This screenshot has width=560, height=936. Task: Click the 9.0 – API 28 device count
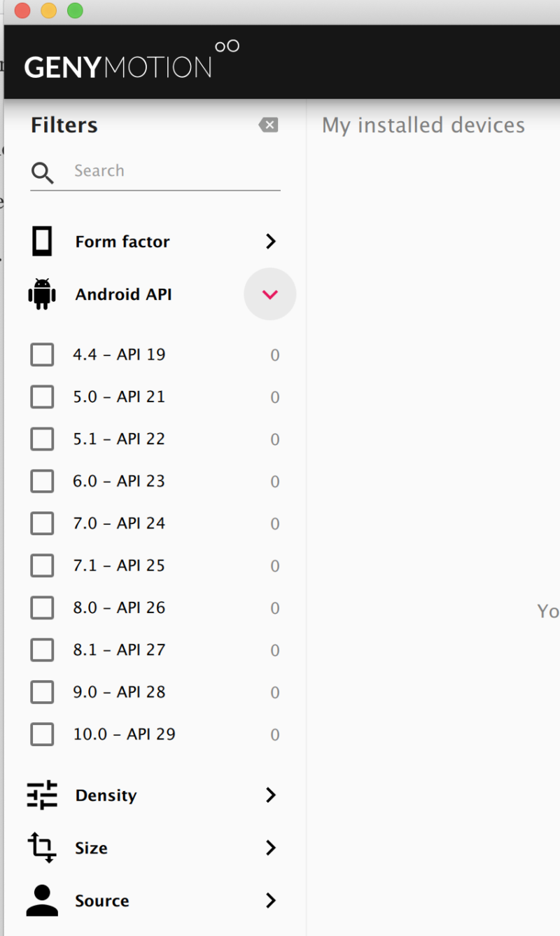(x=274, y=691)
